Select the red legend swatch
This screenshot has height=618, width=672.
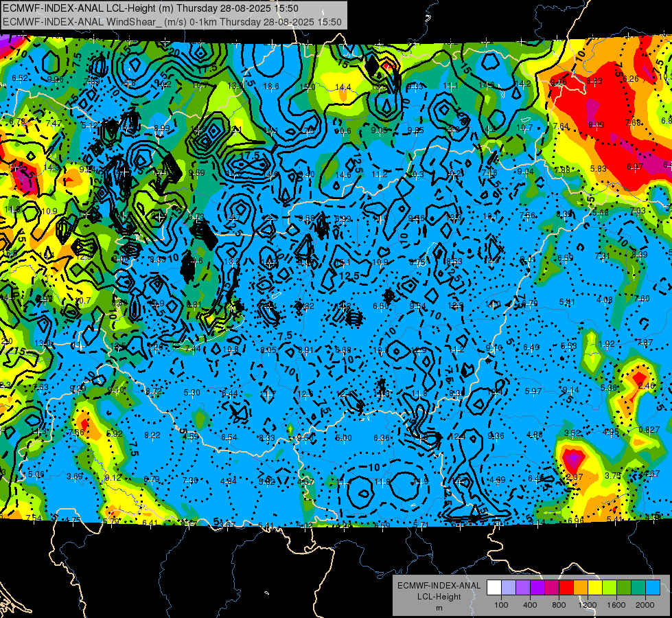point(566,588)
